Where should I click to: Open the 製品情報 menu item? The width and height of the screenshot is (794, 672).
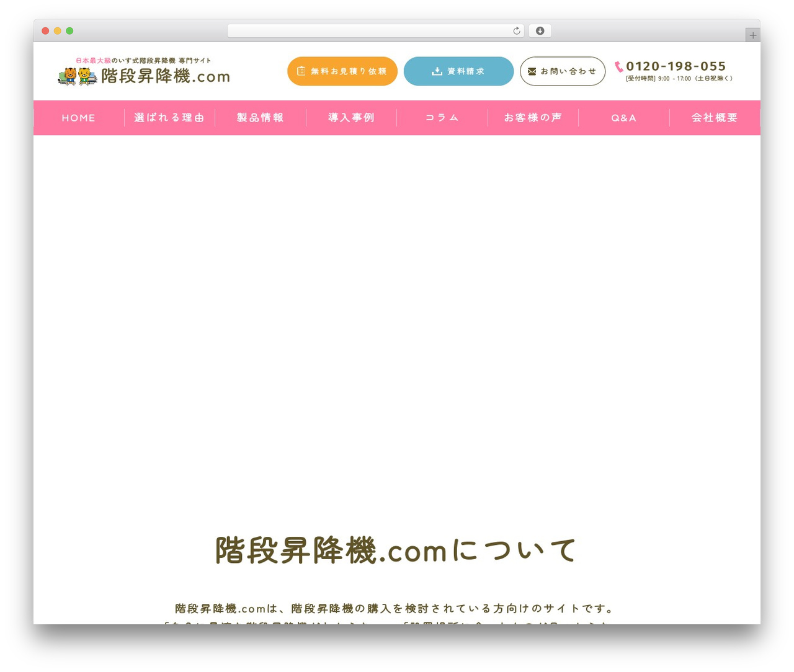(261, 118)
